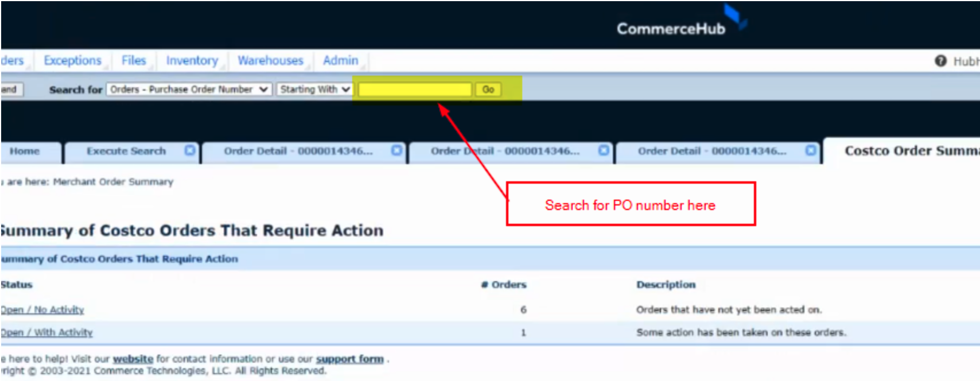Viewport: 980px width, 381px height.
Task: Click the order count 6
Action: click(523, 310)
